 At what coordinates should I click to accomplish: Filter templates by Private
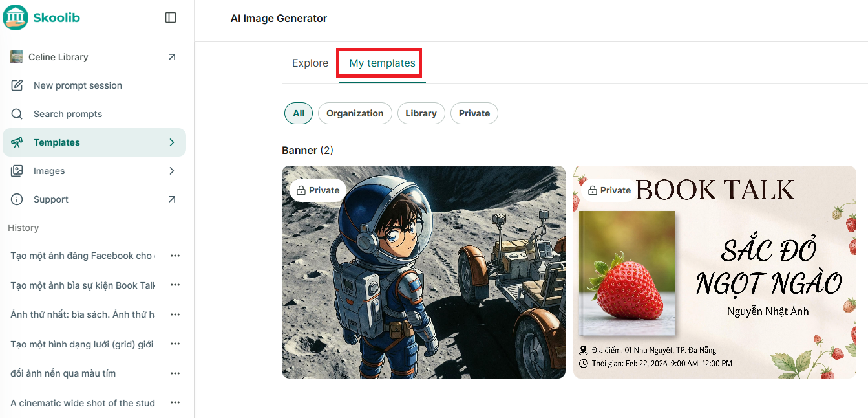pos(474,113)
